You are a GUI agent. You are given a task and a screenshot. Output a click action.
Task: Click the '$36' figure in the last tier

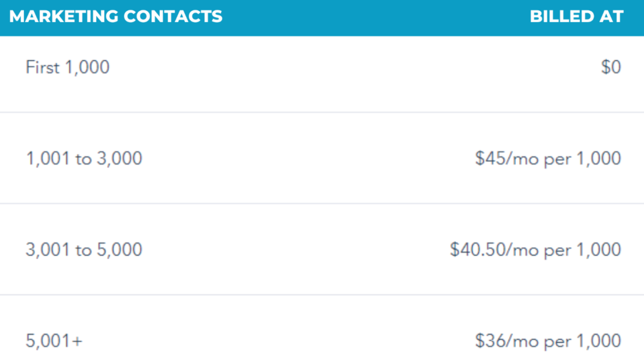(x=489, y=341)
